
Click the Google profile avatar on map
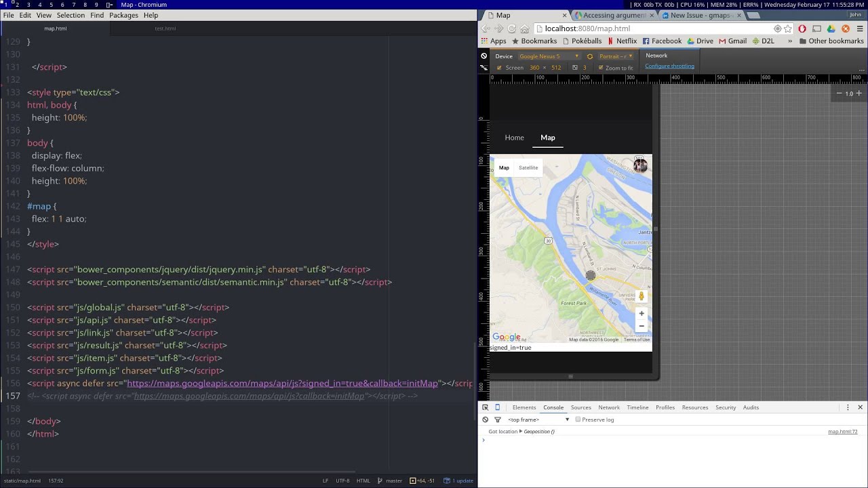click(640, 165)
